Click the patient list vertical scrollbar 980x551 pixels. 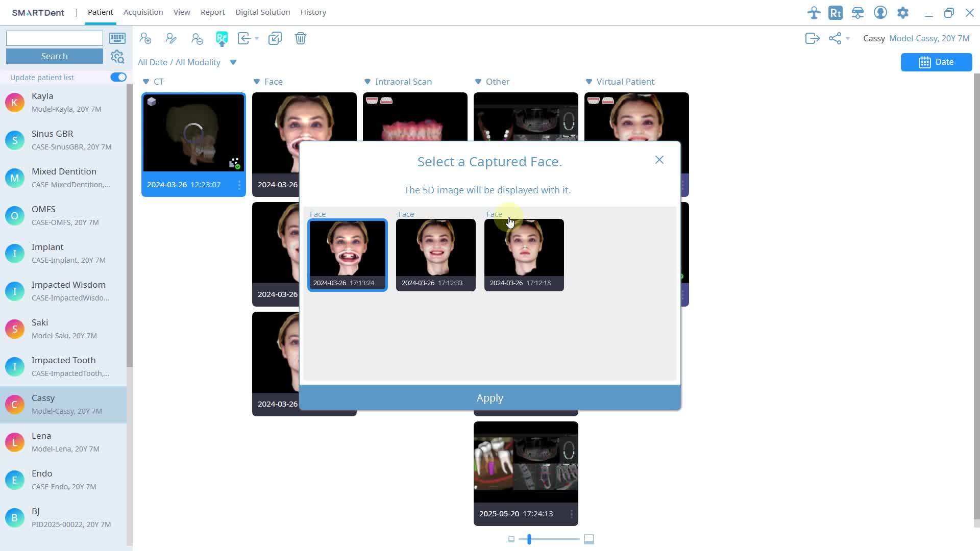point(130,224)
